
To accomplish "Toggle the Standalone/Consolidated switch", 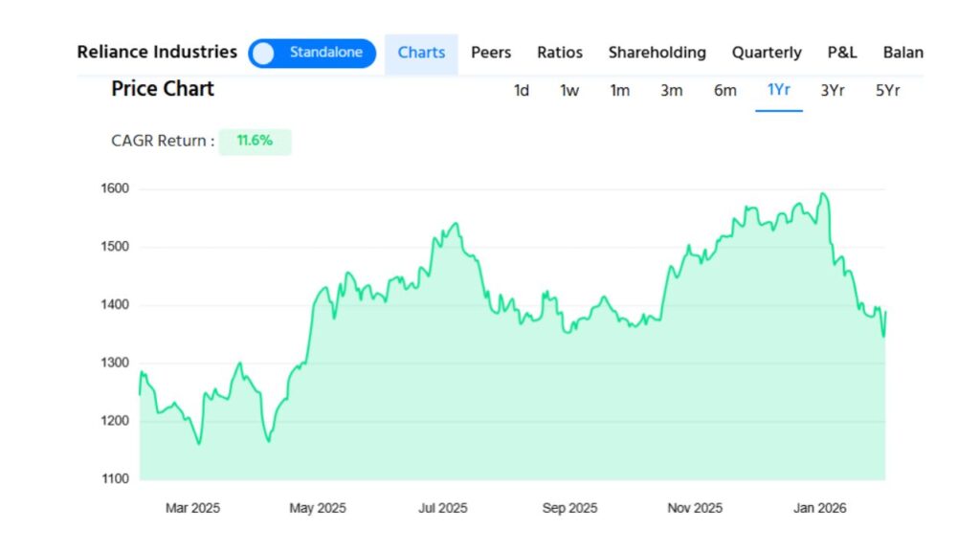I will click(x=311, y=54).
